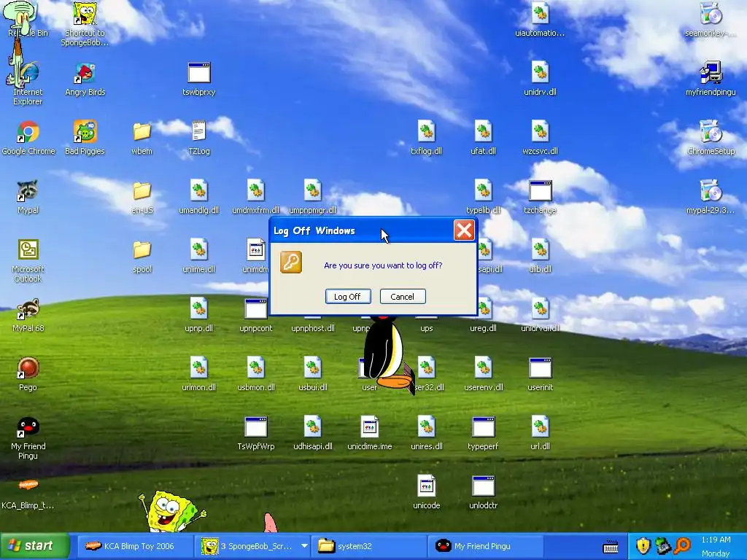Viewport: 747px width, 560px height.
Task: Select the usbmon.dll file
Action: click(x=256, y=374)
